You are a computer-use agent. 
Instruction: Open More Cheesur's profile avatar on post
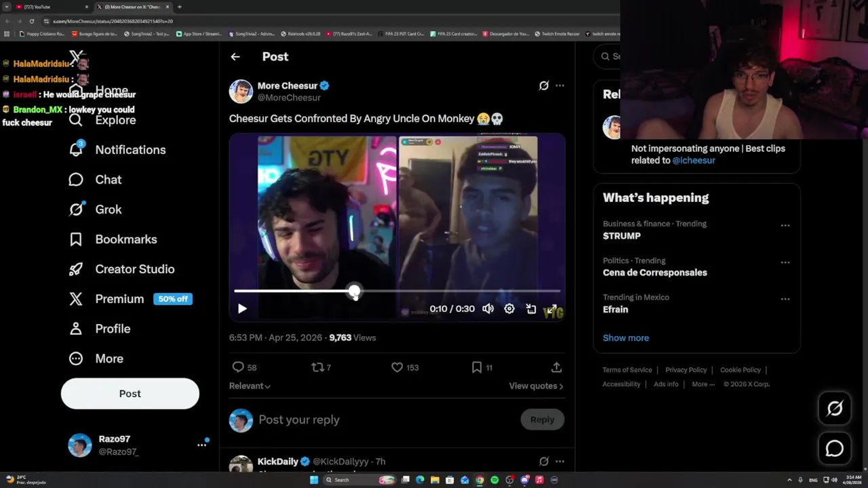click(x=241, y=91)
